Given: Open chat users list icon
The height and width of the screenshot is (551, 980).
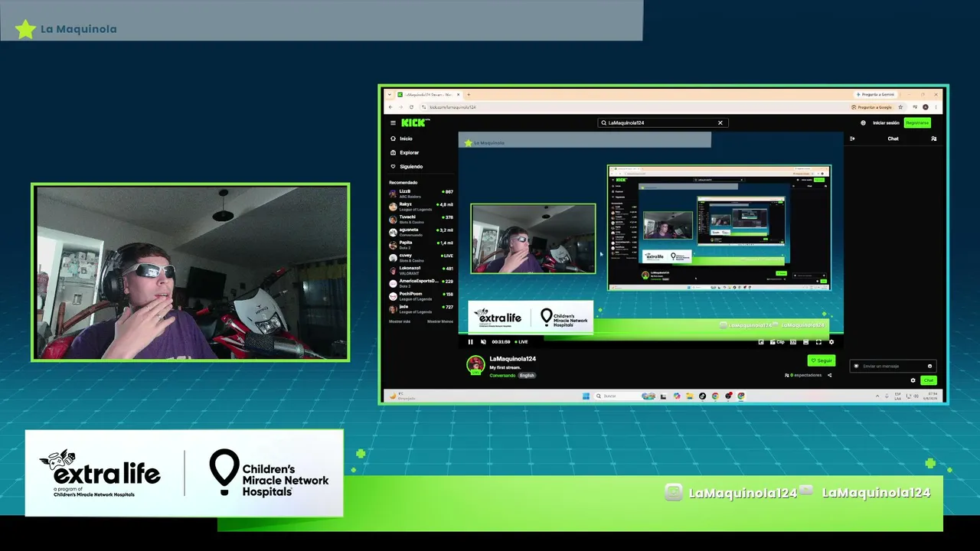Looking at the screenshot, I should (934, 139).
